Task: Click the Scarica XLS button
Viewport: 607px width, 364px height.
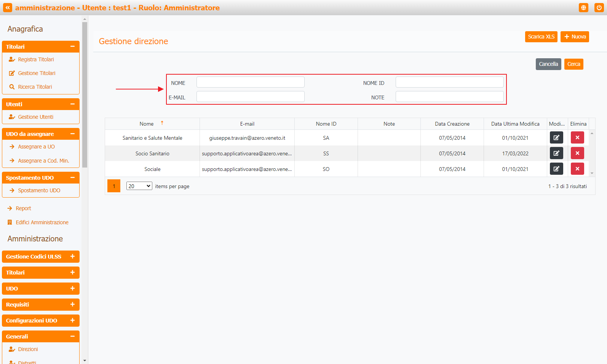Action: (x=541, y=37)
